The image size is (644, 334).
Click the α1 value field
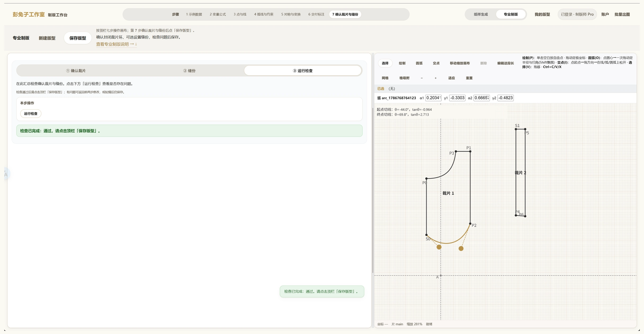(433, 98)
